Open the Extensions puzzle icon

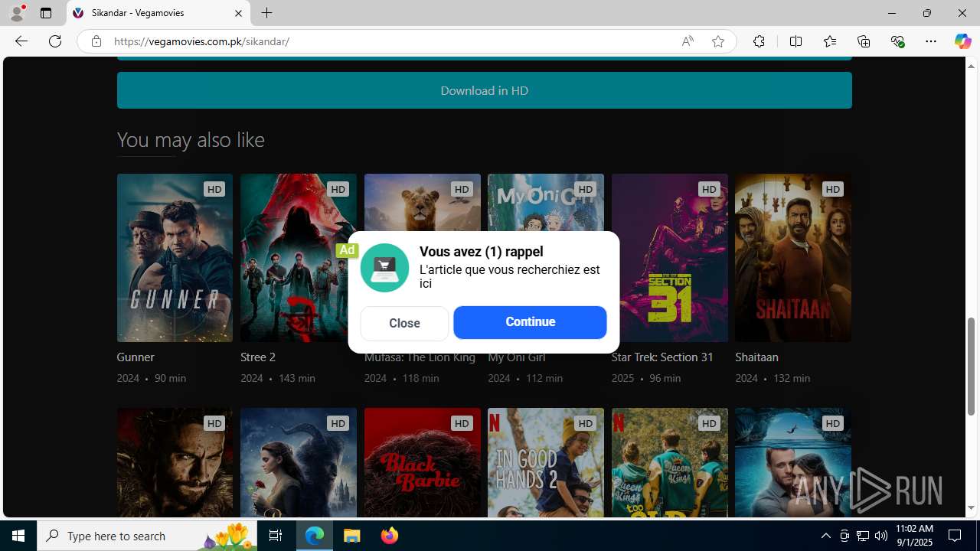(x=759, y=41)
